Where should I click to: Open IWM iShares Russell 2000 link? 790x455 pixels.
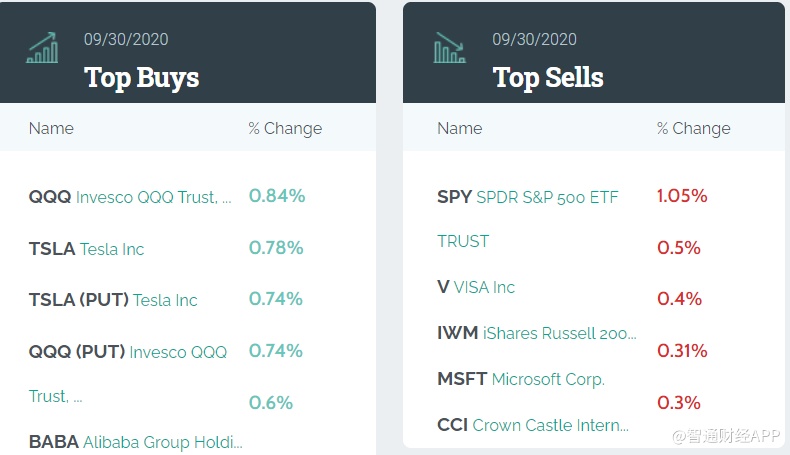536,333
